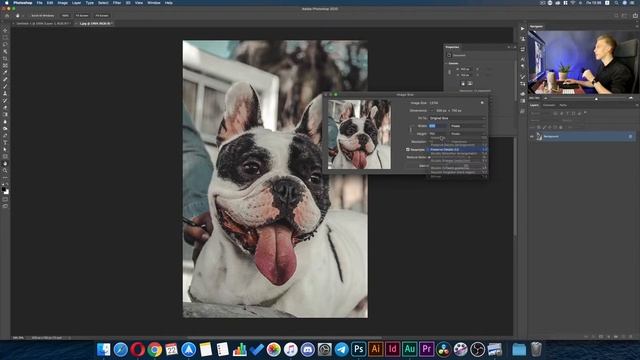Hide the Background layer eye icon
This screenshot has height=360, width=640.
532,136
